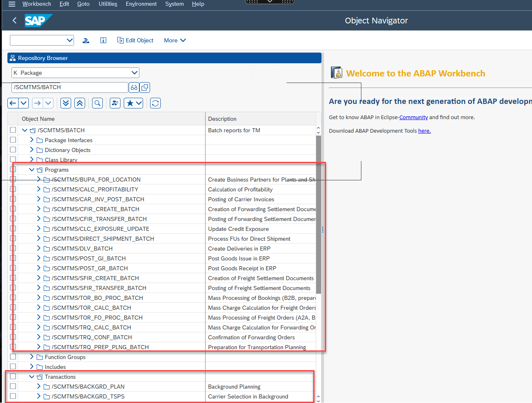Open the command field dropdown
The height and width of the screenshot is (403, 532).
coord(69,40)
